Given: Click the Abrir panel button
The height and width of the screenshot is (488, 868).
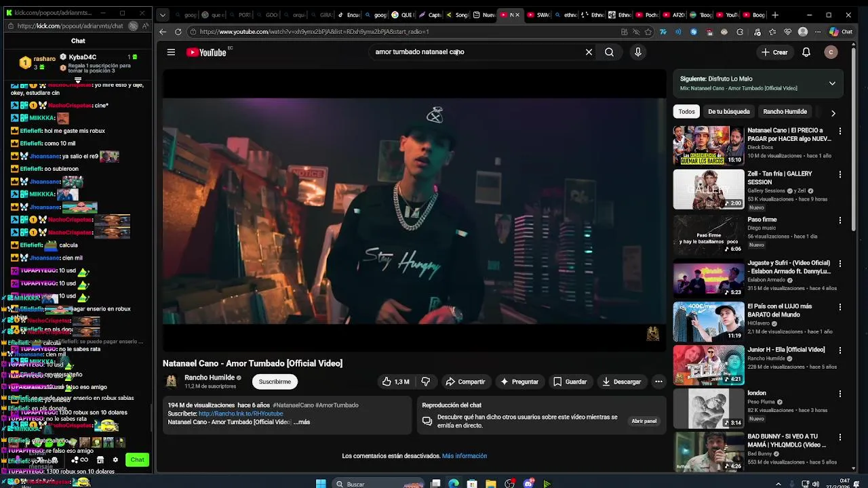Looking at the screenshot, I should (644, 421).
